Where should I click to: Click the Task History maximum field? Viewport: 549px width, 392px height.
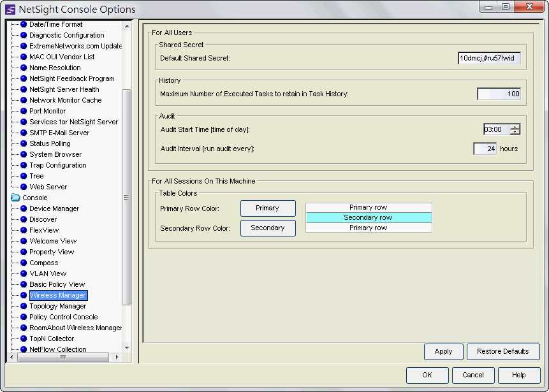tap(499, 94)
